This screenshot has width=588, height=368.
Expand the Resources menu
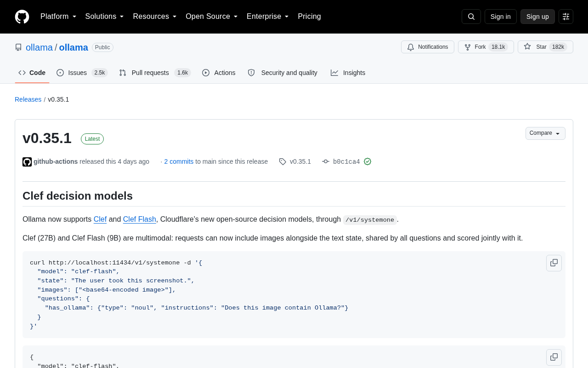(155, 17)
